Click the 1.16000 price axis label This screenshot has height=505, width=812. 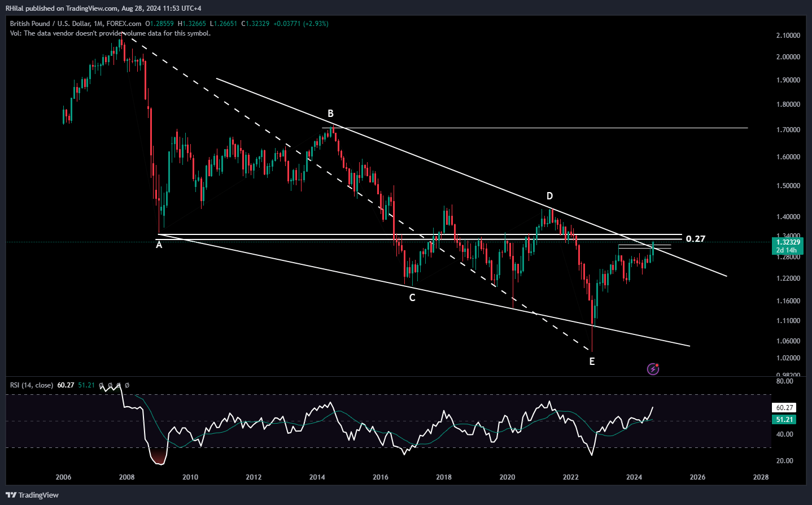788,301
